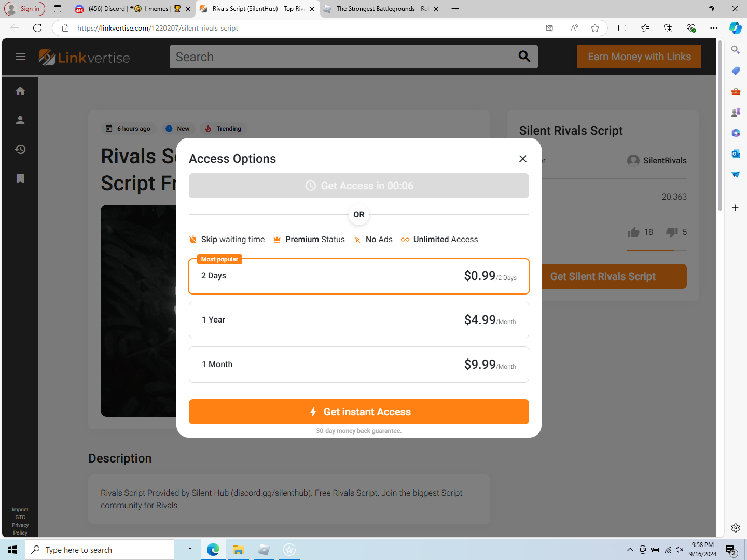Open the SilentRivals author profile
This screenshot has height=560, width=747.
tap(657, 161)
